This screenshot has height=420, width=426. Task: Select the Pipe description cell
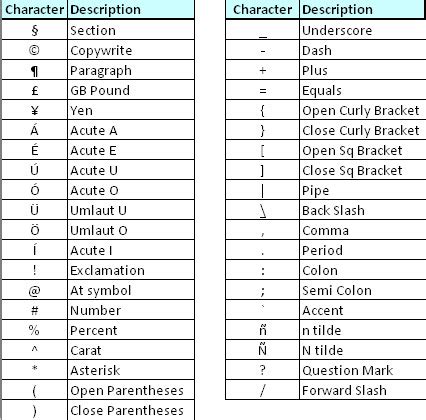click(x=363, y=190)
